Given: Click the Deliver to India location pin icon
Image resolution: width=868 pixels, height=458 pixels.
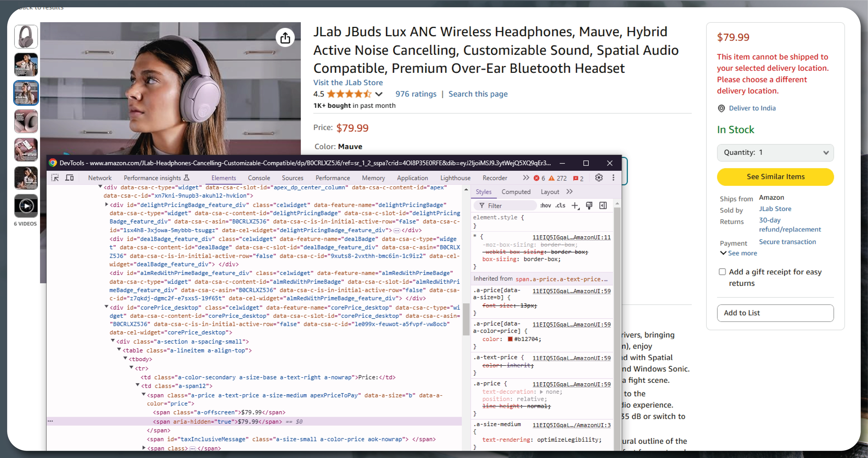Looking at the screenshot, I should 721,109.
